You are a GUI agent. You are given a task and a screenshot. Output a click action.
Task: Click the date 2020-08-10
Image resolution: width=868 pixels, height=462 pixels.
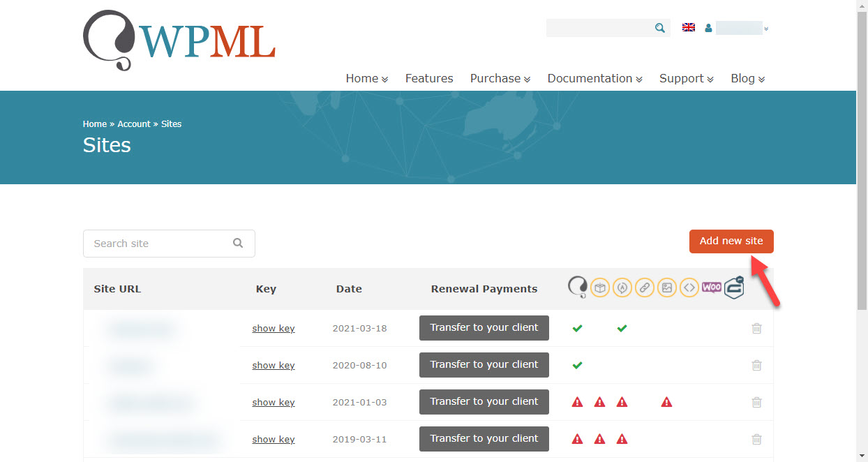click(x=359, y=365)
